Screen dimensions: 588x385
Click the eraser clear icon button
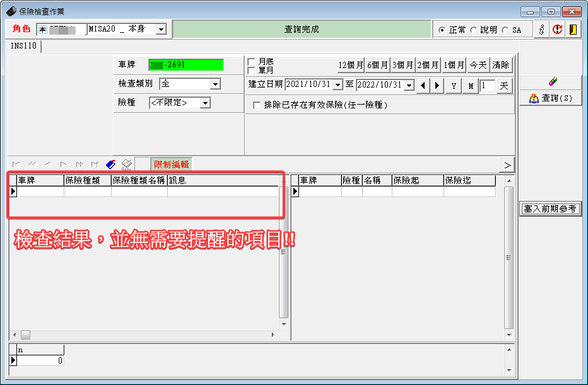point(550,82)
